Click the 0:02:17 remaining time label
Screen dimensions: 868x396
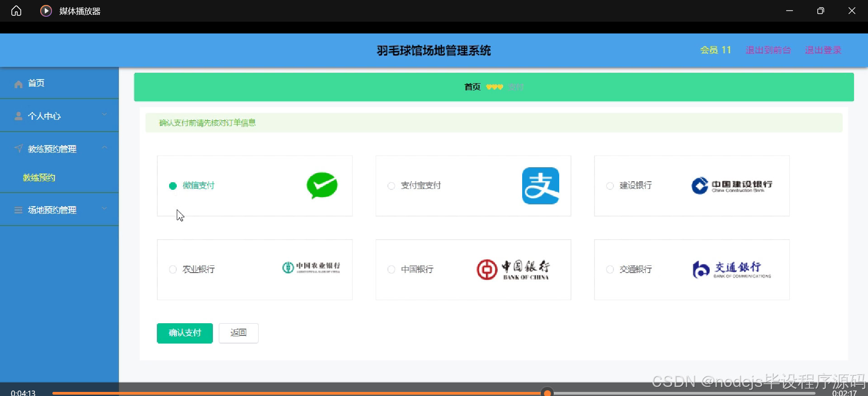pos(844,392)
